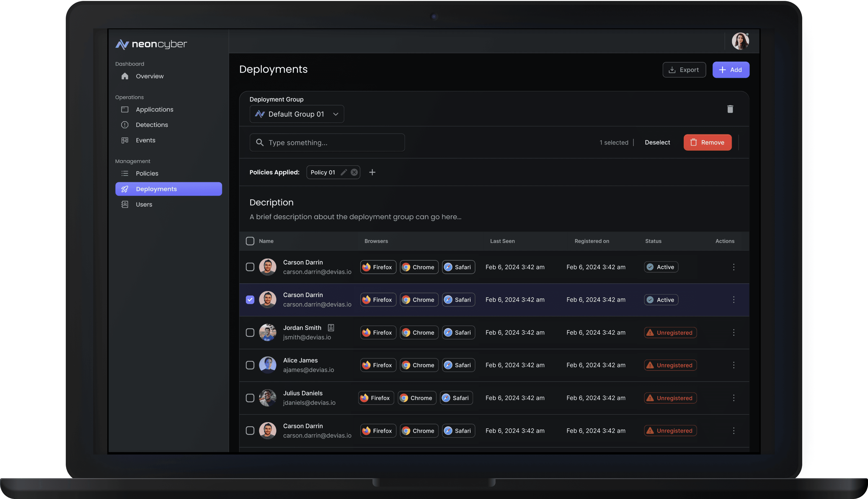Toggle the select-all checkbox in the table header
This screenshot has height=499, width=868.
(x=250, y=241)
